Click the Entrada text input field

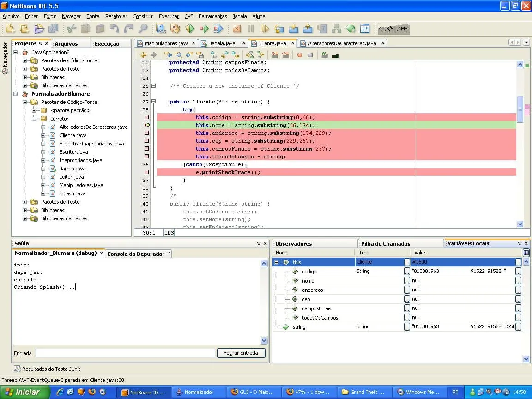(125, 353)
